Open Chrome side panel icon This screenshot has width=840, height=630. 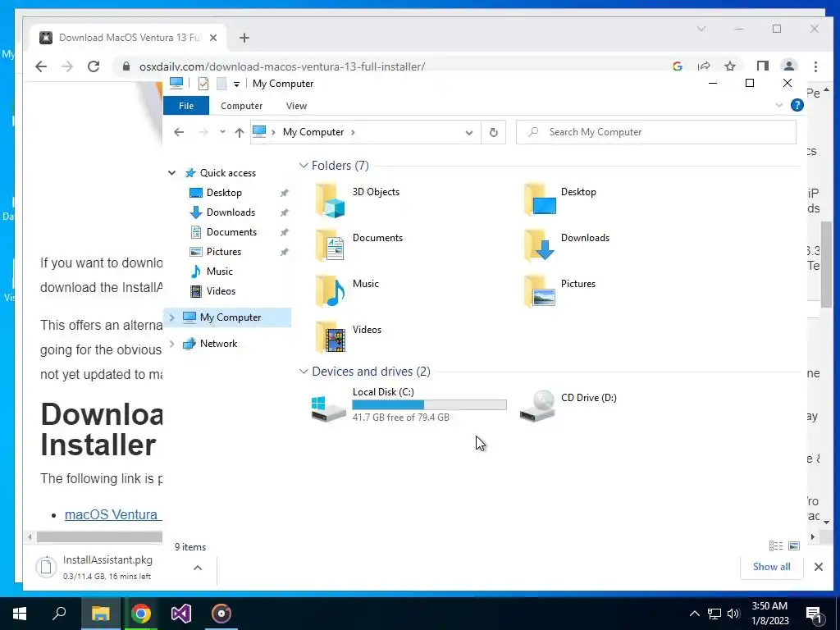point(762,66)
